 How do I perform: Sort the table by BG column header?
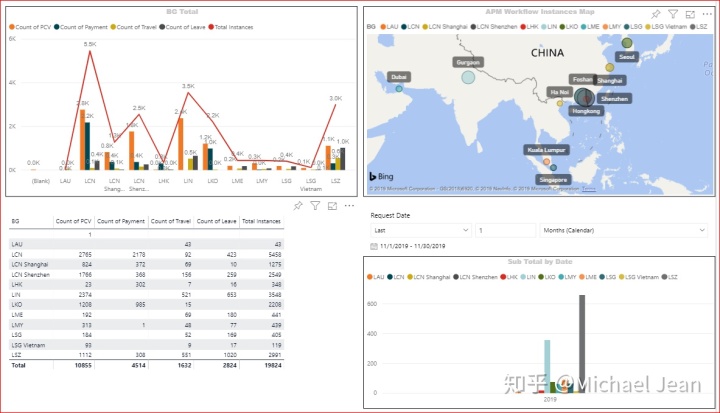click(x=16, y=221)
